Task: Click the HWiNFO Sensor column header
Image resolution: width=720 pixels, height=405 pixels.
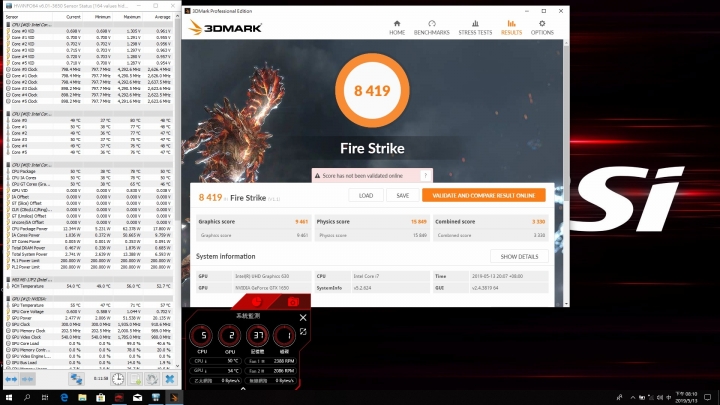Action: [x=28, y=17]
